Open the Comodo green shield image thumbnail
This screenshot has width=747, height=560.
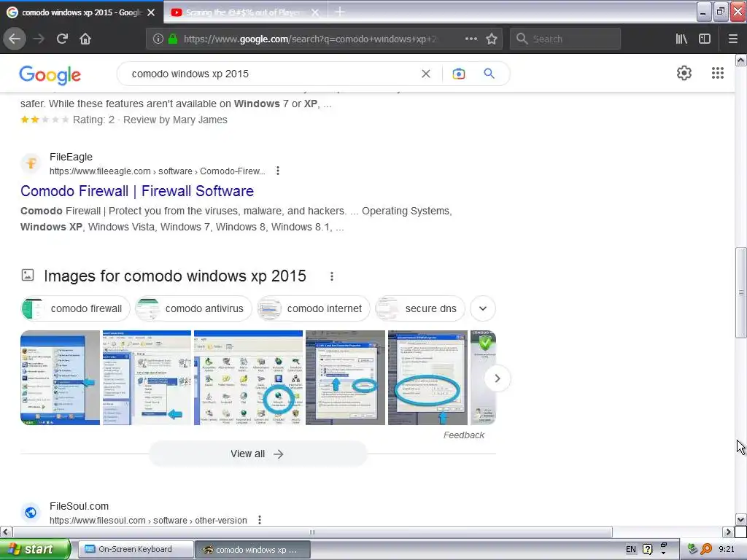click(483, 378)
